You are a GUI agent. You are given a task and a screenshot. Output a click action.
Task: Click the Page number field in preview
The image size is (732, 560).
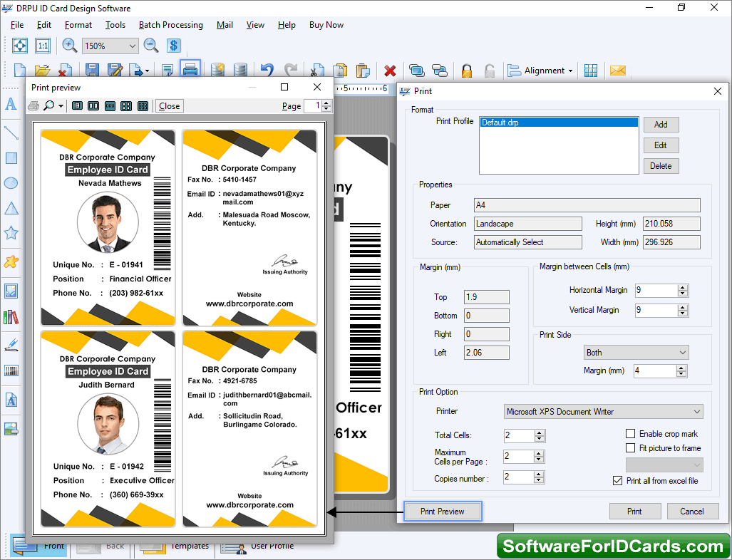[313, 106]
